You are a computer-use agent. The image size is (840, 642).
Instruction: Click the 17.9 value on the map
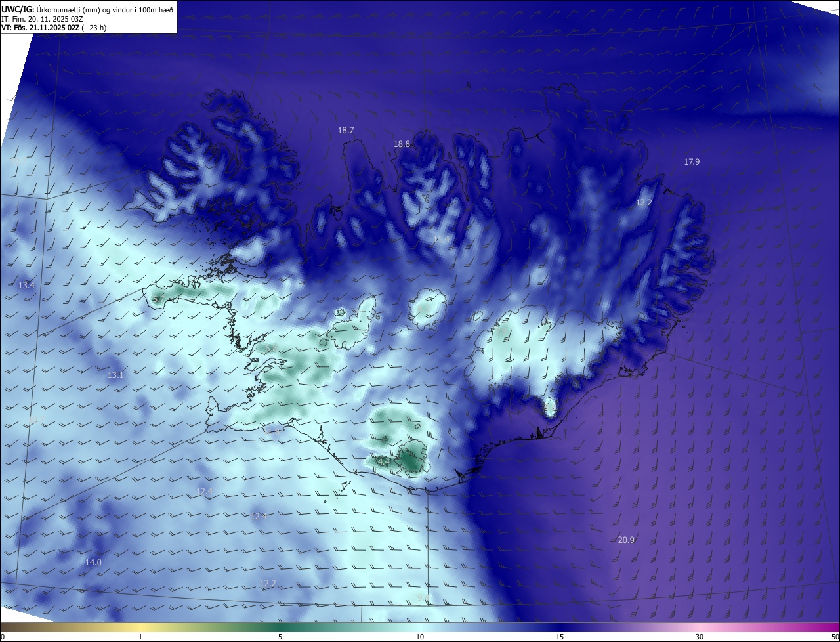point(692,161)
